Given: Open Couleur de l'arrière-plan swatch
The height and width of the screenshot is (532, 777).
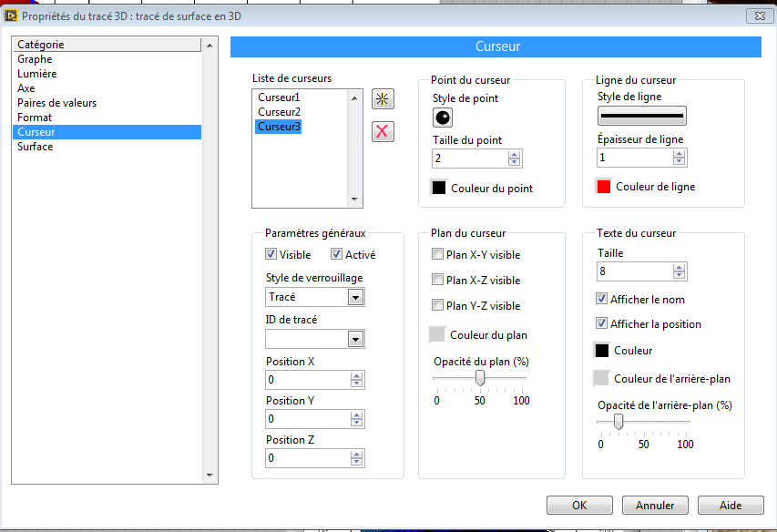Looking at the screenshot, I should pos(601,378).
